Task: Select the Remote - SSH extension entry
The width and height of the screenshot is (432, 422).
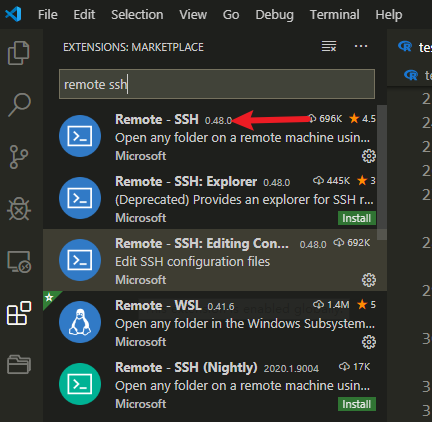Action: [215, 136]
